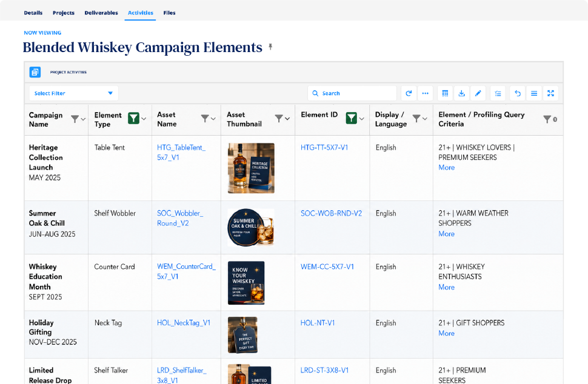The image size is (588, 384).
Task: Click the Campaign Name filter funnel
Action: (75, 119)
